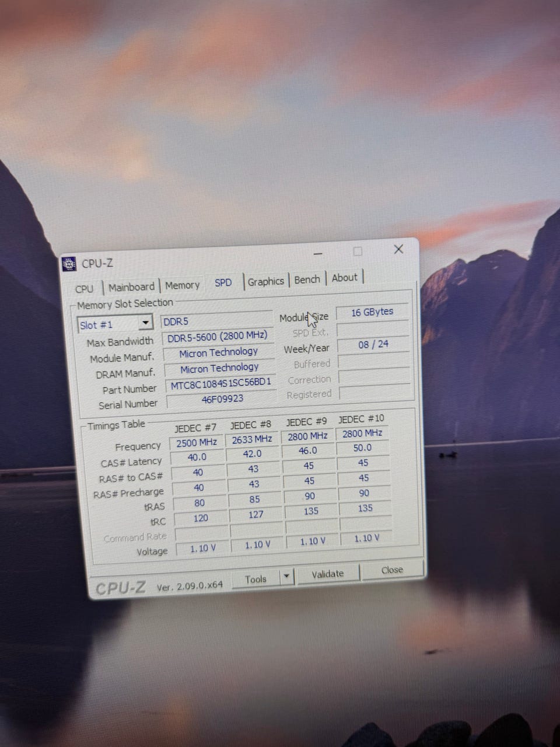Click the Max Bandwidth value DDR5-5600 (2800 MHz)
Image resolution: width=560 pixels, height=747 pixels.
(x=217, y=337)
